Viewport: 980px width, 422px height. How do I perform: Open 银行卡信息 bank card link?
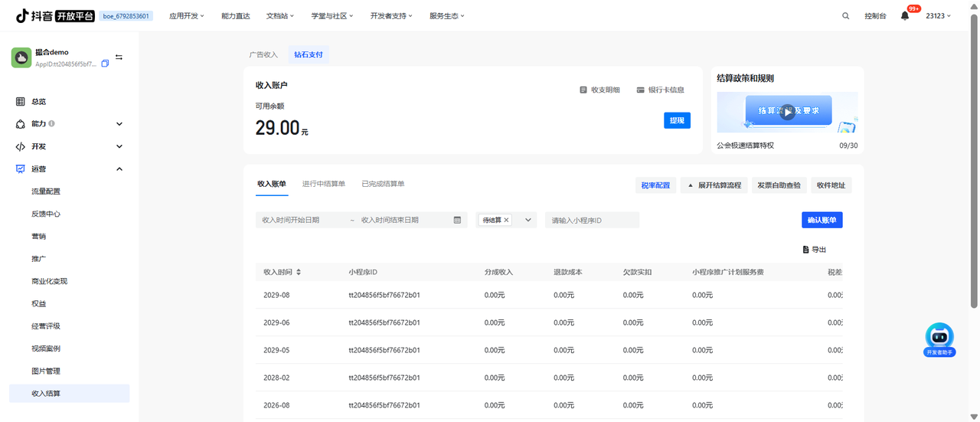[660, 90]
